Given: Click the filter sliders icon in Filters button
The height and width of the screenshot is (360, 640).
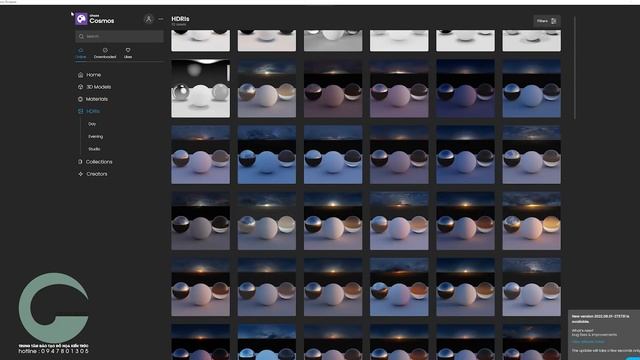Looking at the screenshot, I should click(x=554, y=21).
